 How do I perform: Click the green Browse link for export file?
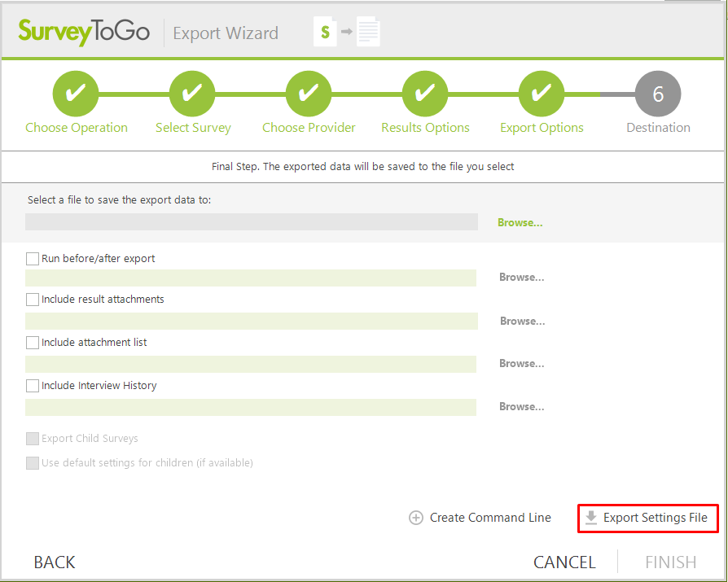point(520,223)
